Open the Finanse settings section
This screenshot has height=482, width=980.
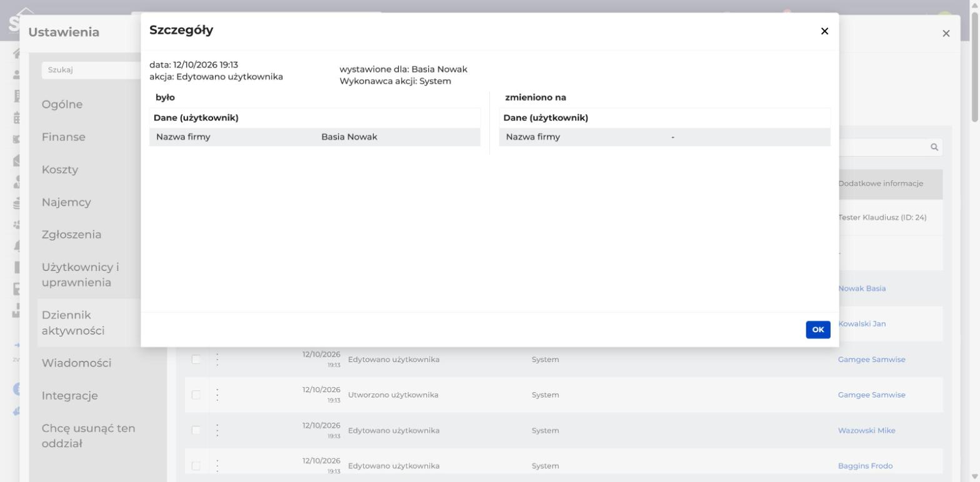(63, 137)
